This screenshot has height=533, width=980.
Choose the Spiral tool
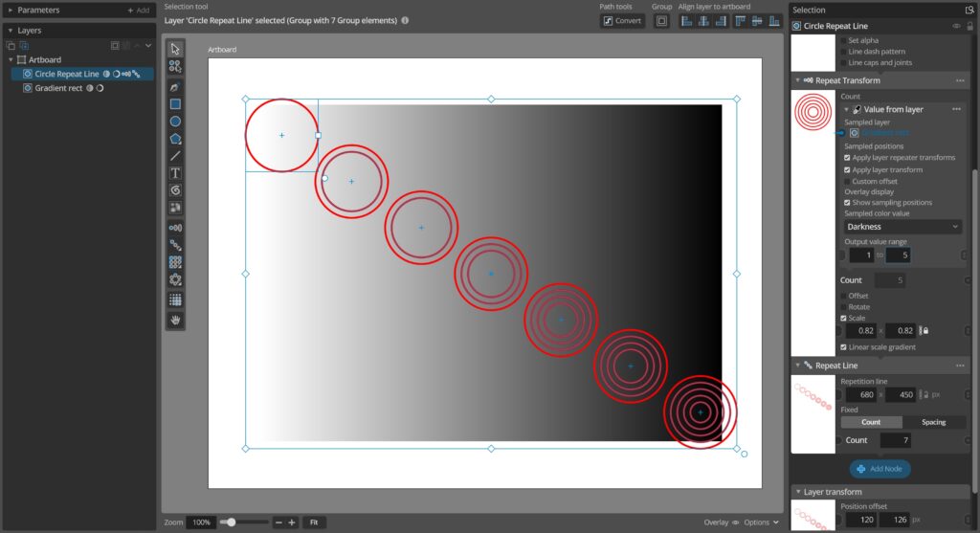tap(175, 190)
